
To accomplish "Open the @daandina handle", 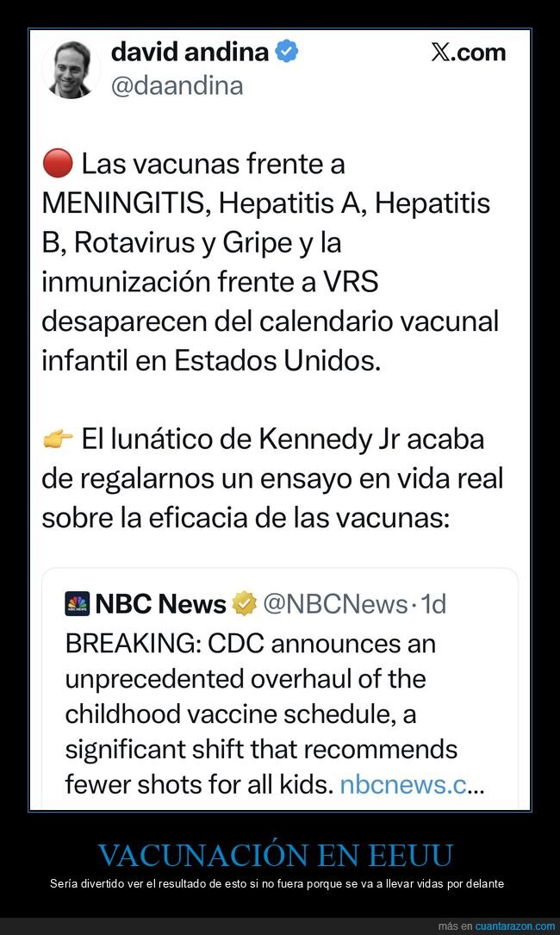I will click(x=177, y=85).
